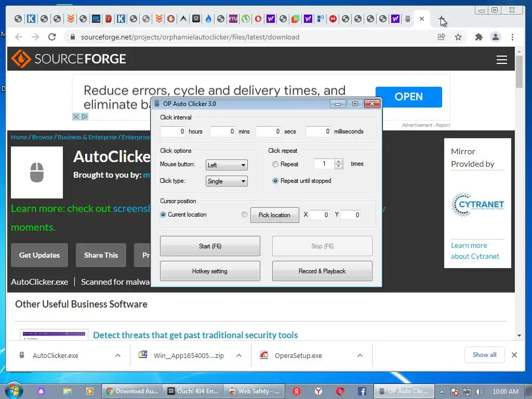Screen dimensions: 532x399
Task: Open the Business & Enterprise breadcrumb link
Action: click(x=87, y=137)
